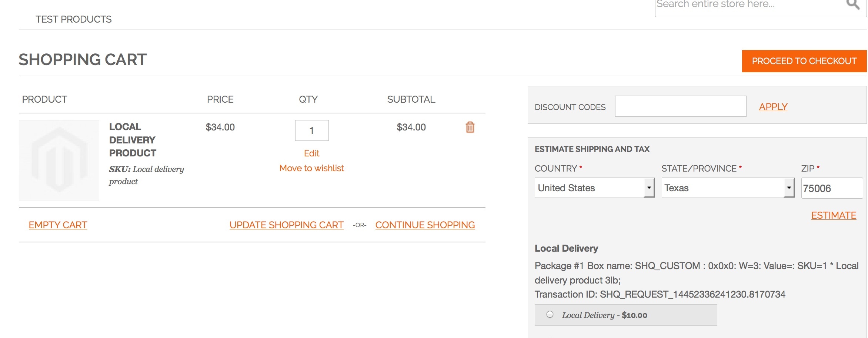Viewport: 868px width, 338px height.
Task: Click the ZIP code field
Action: [x=831, y=188]
